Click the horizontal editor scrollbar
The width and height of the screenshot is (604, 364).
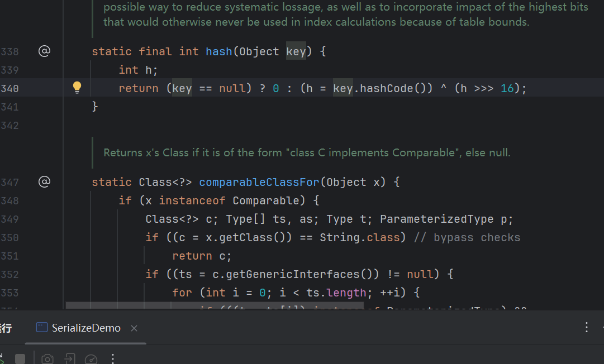pos(215,305)
